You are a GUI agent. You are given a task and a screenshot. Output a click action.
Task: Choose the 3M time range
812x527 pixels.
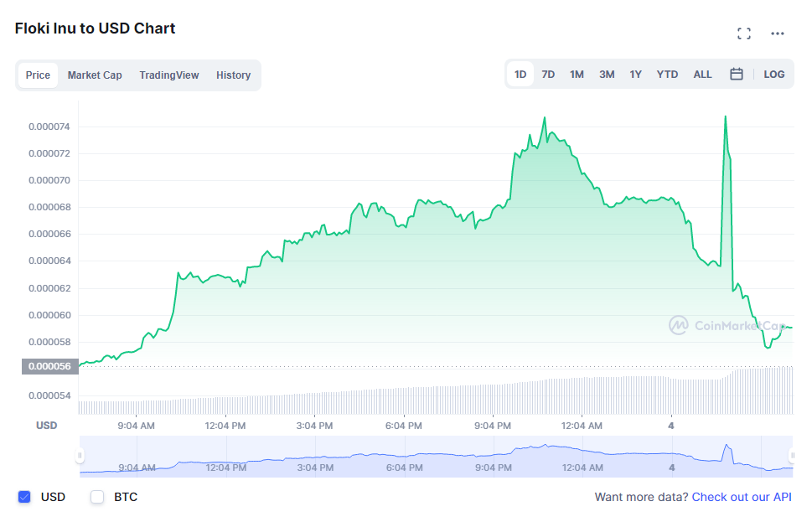[607, 75]
